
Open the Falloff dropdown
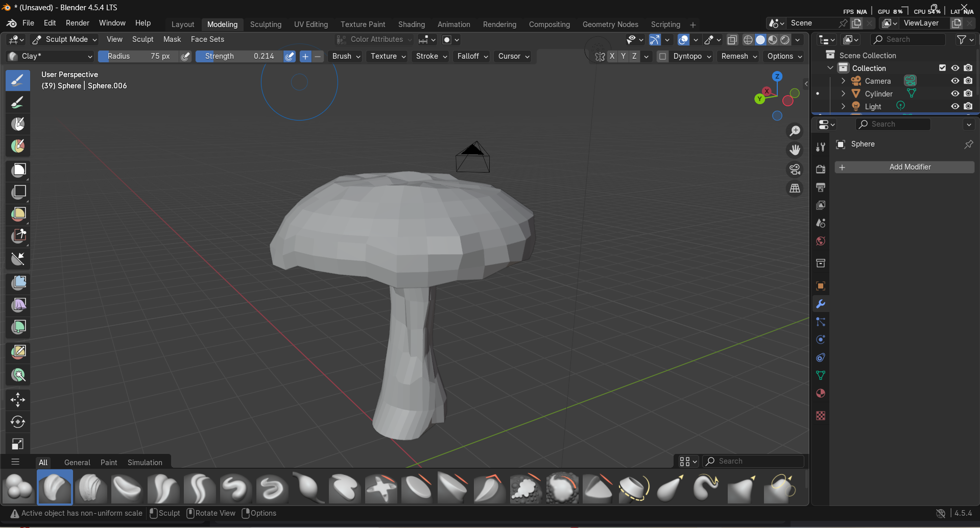472,56
